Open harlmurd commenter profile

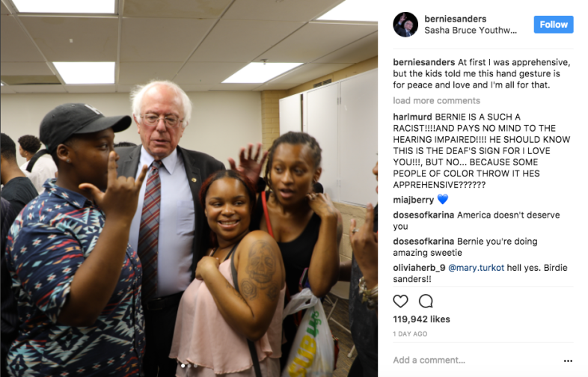point(412,117)
